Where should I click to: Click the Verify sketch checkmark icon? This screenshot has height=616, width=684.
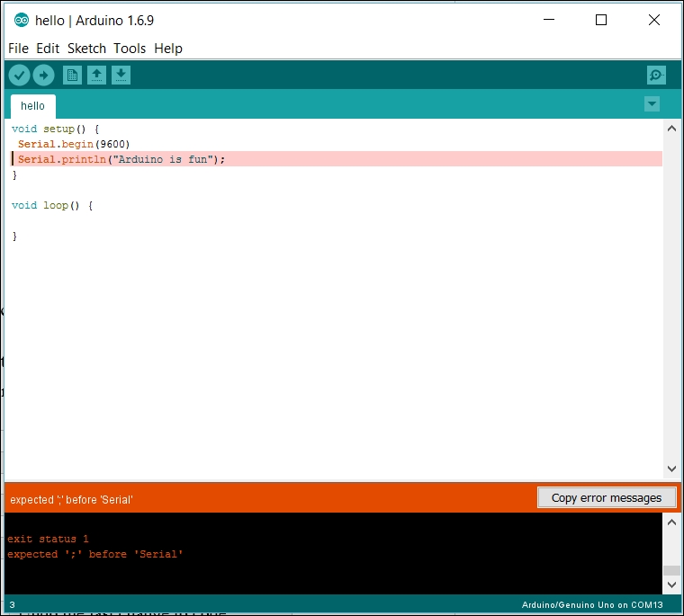pyautogui.click(x=19, y=76)
